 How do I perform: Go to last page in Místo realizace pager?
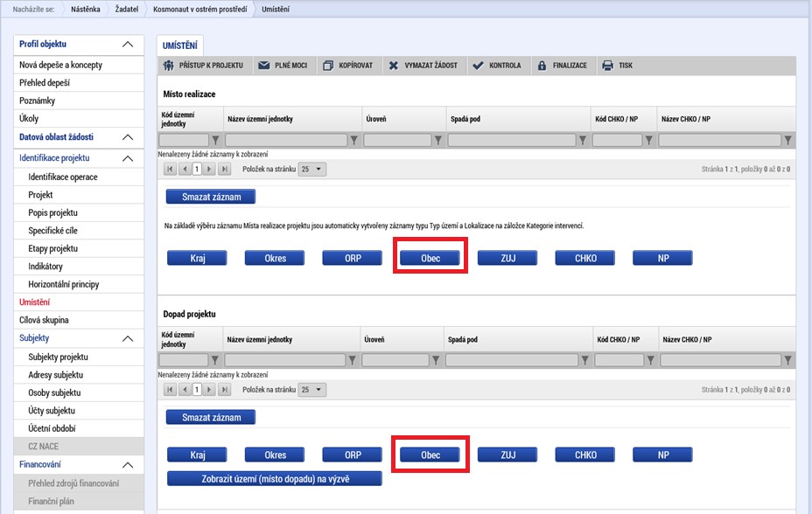(224, 169)
